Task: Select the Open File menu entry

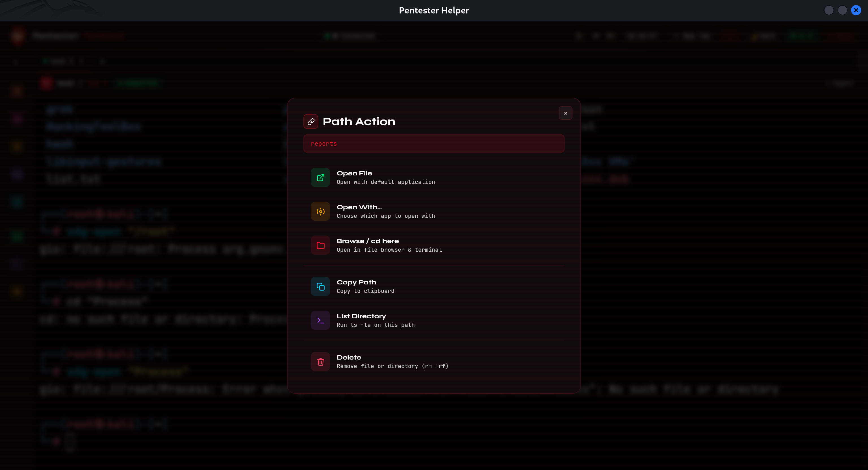Action: [x=354, y=173]
